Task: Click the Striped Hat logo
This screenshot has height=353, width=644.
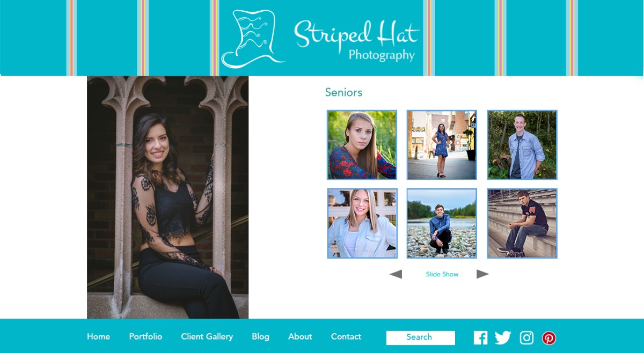Action: pos(320,39)
